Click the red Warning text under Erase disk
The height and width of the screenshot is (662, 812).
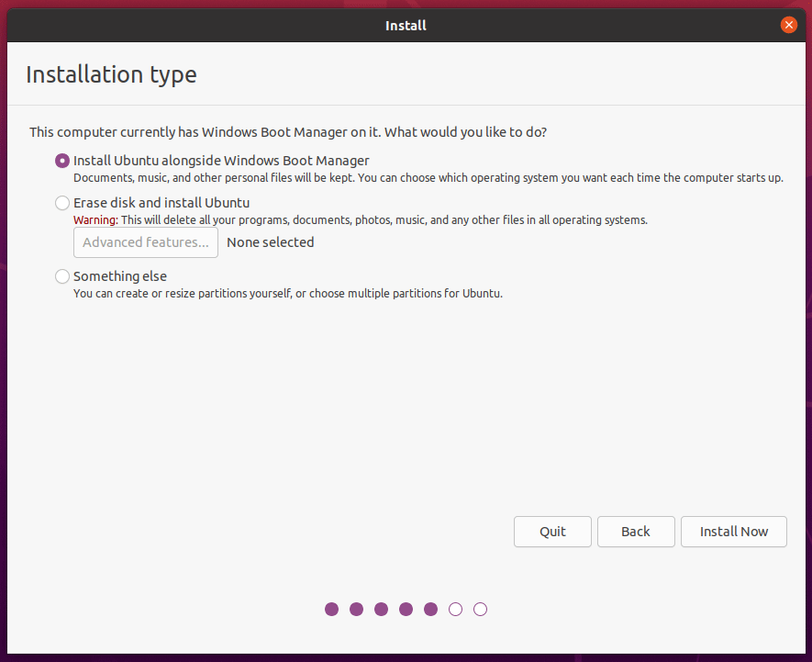point(95,220)
